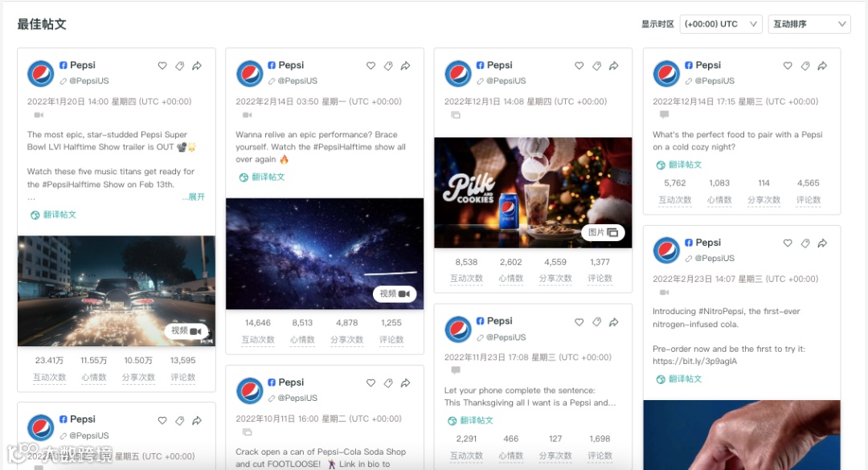The image size is (868, 470).
Task: Tag the November 23 Thanksgiving post
Action: (x=596, y=322)
